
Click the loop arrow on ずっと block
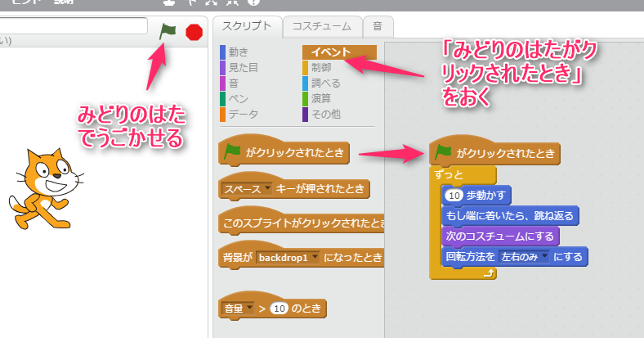(489, 273)
